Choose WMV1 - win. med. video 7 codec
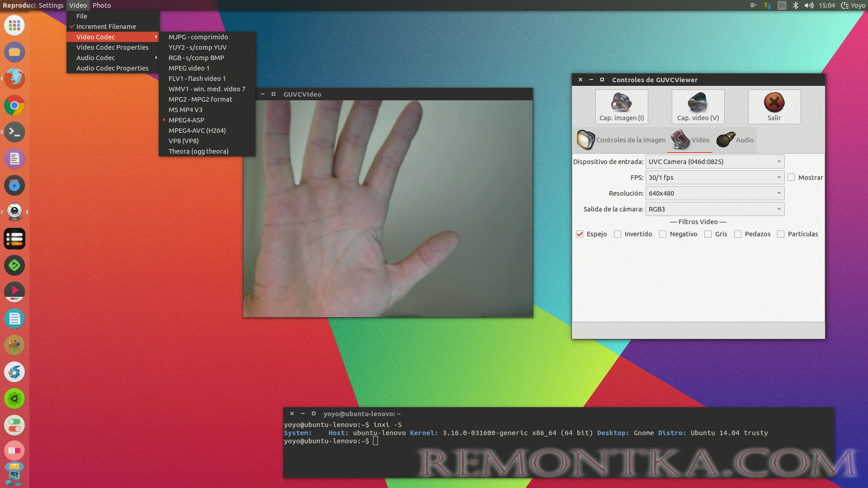Screen dimensions: 868x488 click(x=207, y=89)
